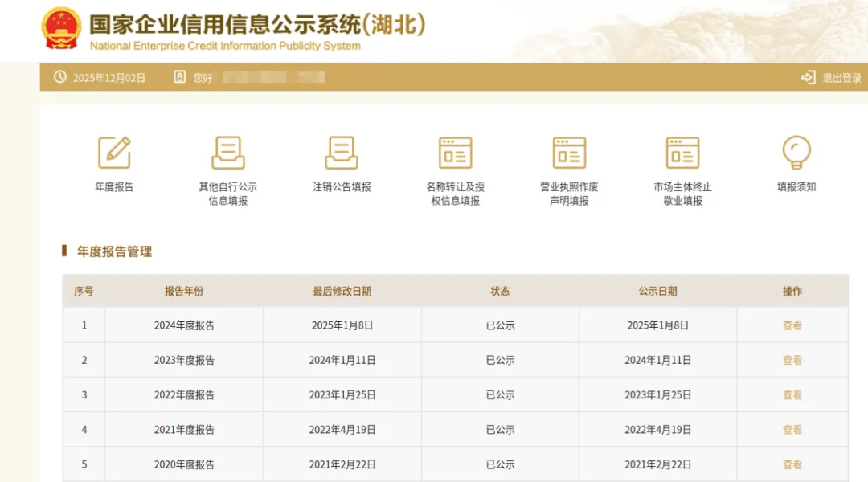Click 已公示 status in the 2023 row

coord(500,360)
